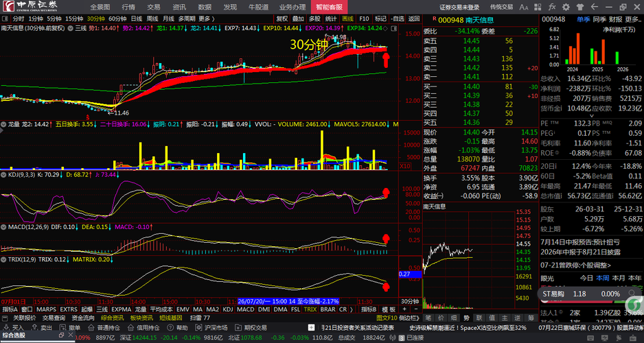The height and width of the screenshot is (343, 644).
Task: Open the 行情 menu tab
Action: pyautogui.click(x=128, y=7)
